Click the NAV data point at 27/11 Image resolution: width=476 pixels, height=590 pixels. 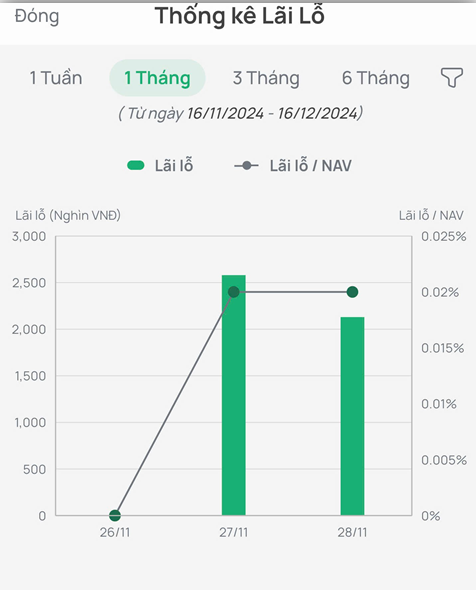click(x=234, y=292)
